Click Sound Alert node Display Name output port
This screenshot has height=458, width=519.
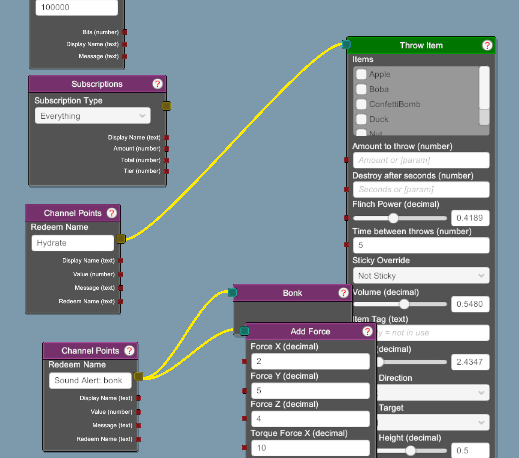click(138, 398)
